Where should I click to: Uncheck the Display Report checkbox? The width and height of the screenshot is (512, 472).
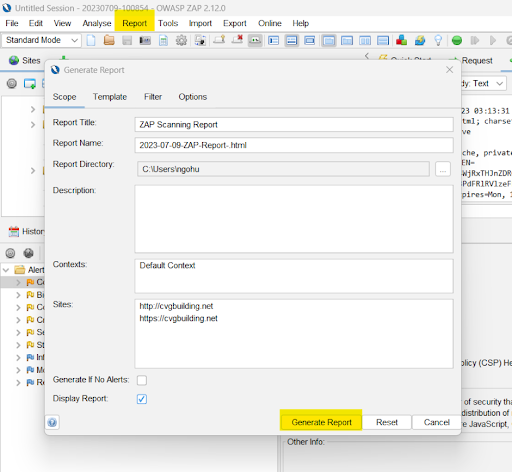[x=142, y=399]
